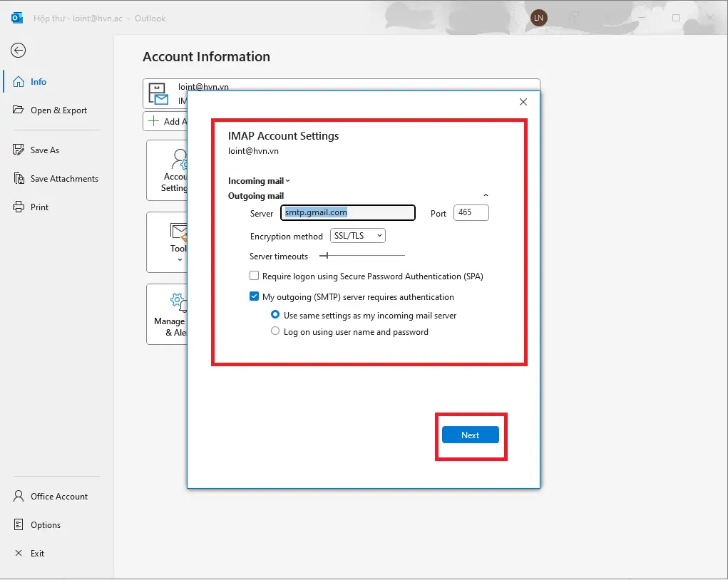Viewport: 728px width, 580px height.
Task: Click the loint@hvn.vn address in the dialog
Action: point(253,151)
